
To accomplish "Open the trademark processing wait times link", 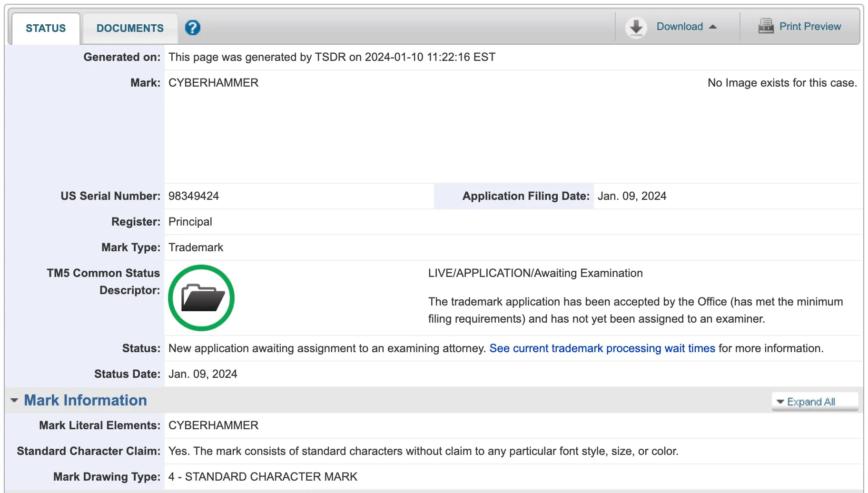I will (602, 348).
